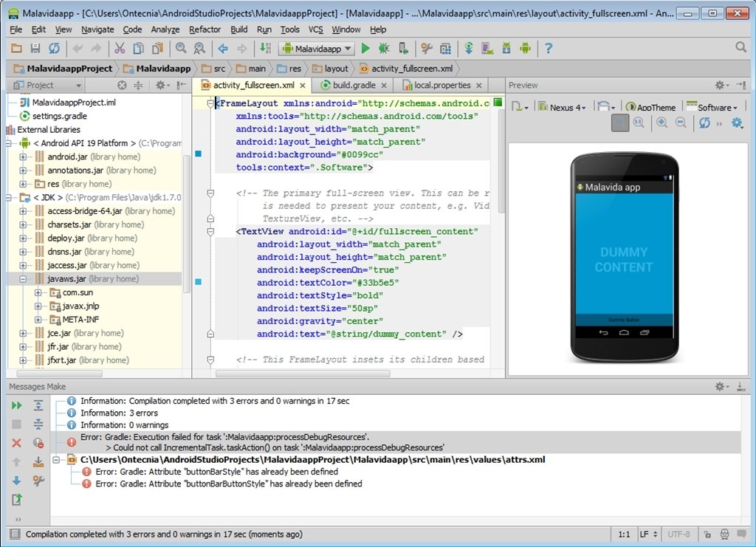The height and width of the screenshot is (547, 756).
Task: Open the Software rendering dropdown in Preview
Action: 713,106
